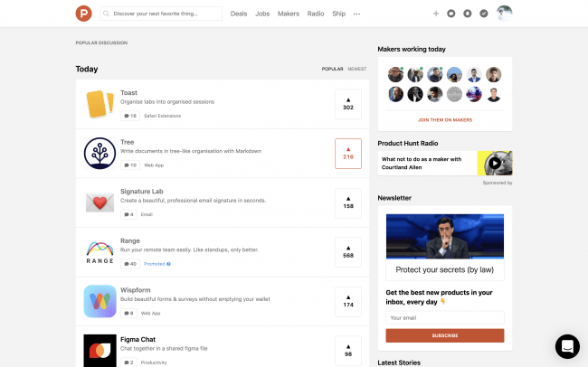Open the chat support widget
Image resolution: width=588 pixels, height=367 pixels.
[x=567, y=346]
